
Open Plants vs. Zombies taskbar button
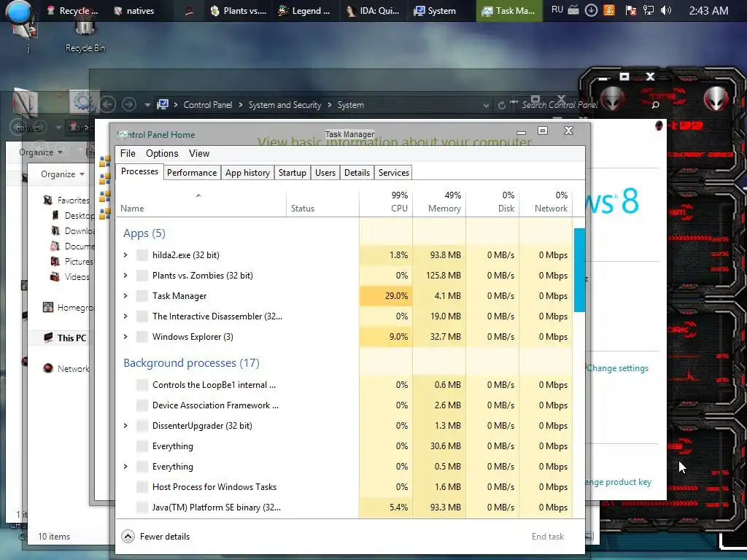pos(239,10)
